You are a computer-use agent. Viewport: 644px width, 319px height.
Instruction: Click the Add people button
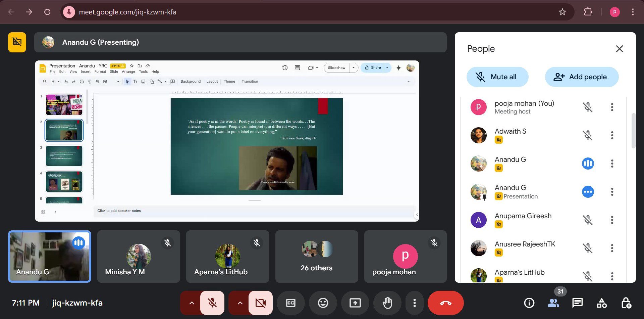click(x=582, y=77)
